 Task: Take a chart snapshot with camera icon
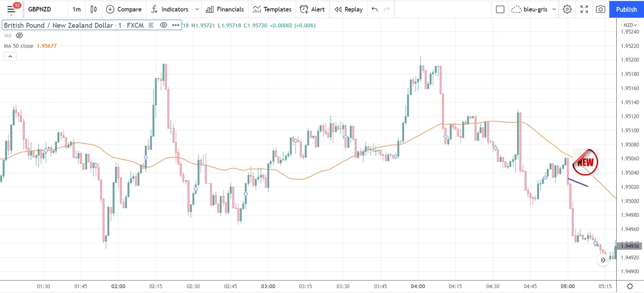601,9
